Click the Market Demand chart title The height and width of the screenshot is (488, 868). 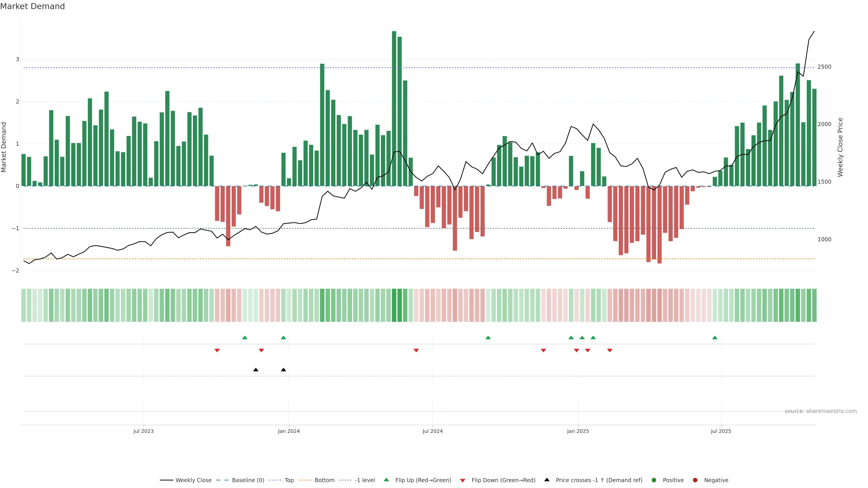[32, 6]
